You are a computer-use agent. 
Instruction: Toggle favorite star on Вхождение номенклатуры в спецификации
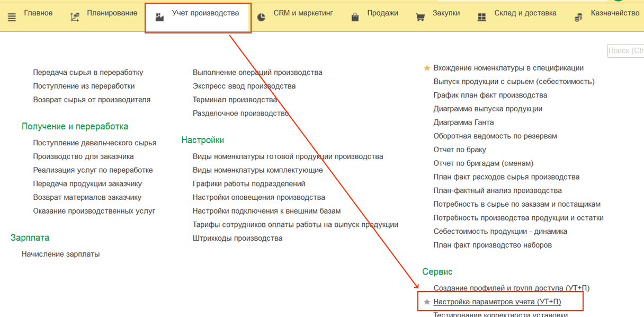coord(427,68)
